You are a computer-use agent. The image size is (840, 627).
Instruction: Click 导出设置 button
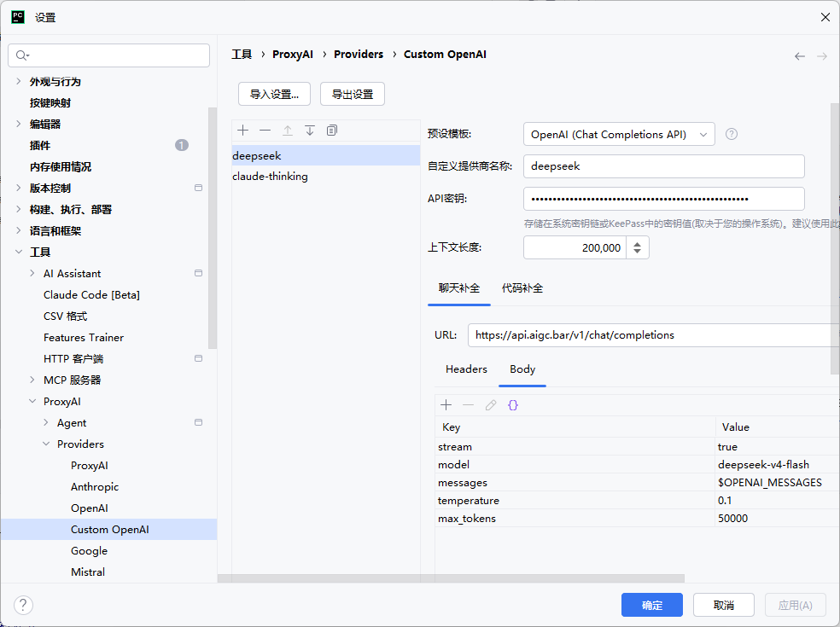pos(353,94)
